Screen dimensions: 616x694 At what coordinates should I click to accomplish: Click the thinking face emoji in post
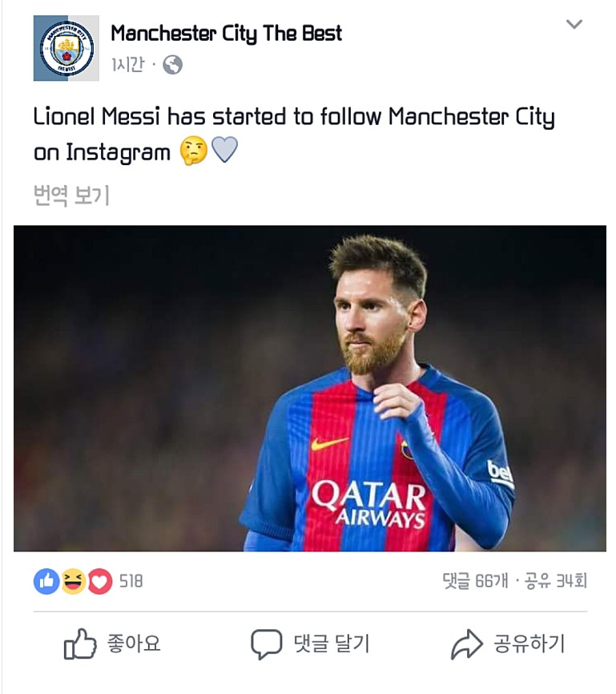(193, 151)
